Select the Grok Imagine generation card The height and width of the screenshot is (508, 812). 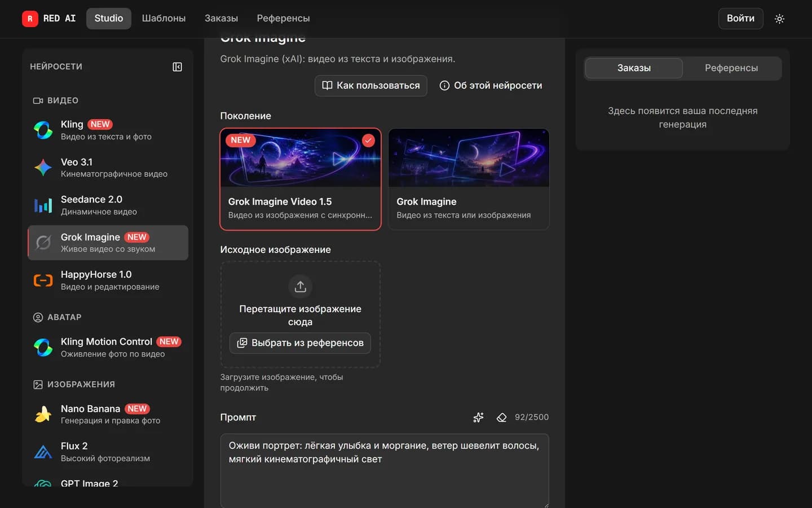[469, 179]
